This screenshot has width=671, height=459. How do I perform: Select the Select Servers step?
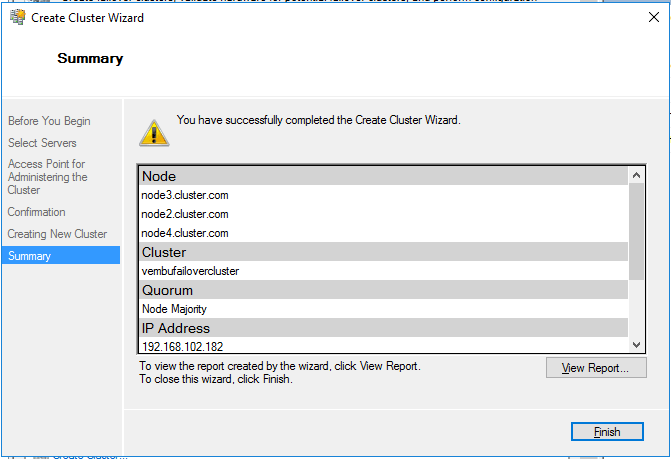[42, 143]
